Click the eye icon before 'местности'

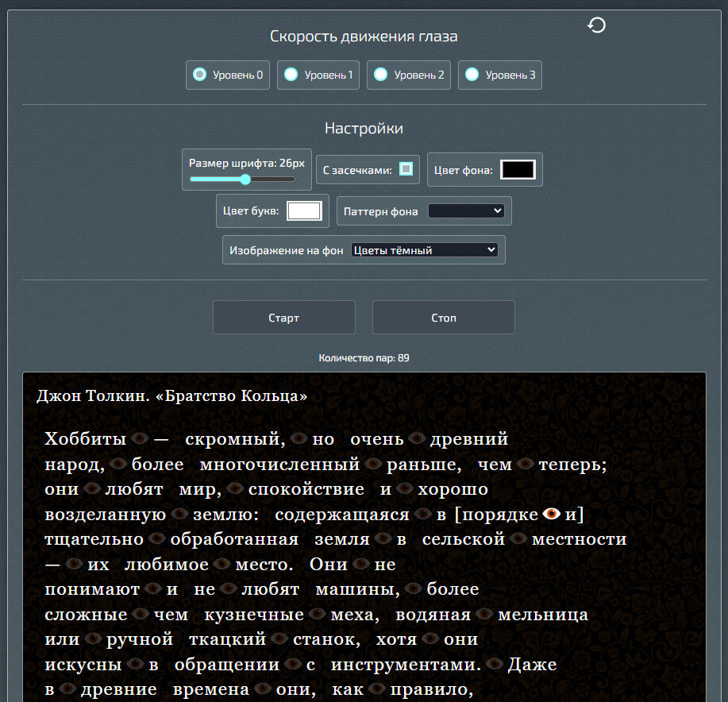tap(518, 538)
